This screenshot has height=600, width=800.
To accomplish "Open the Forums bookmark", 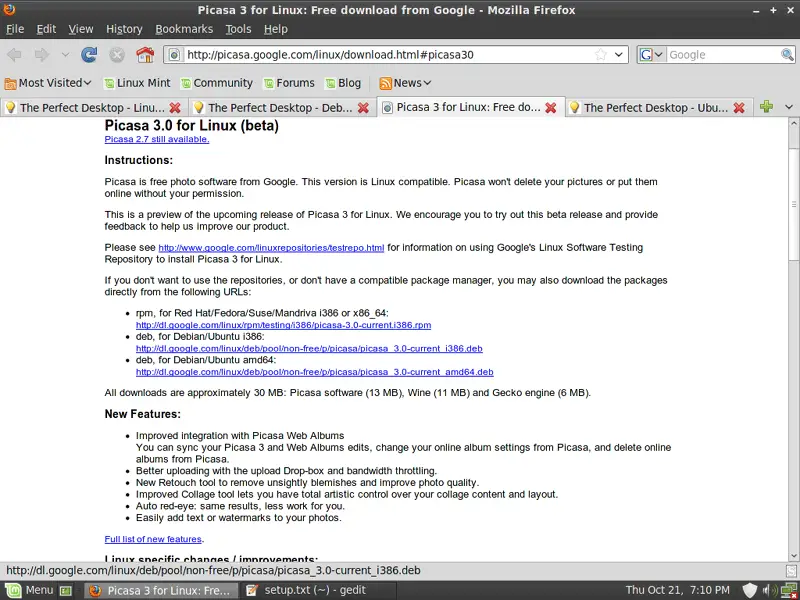I will click(289, 83).
